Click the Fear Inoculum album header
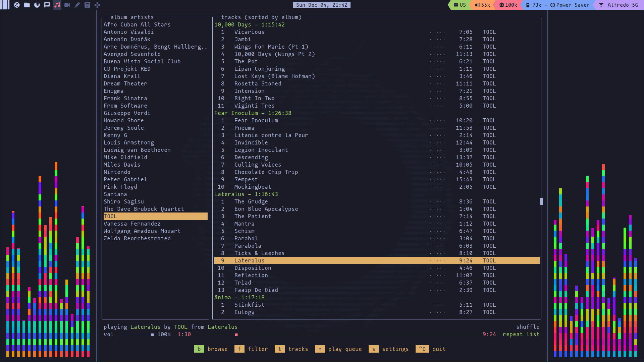Image resolution: width=644 pixels, height=362 pixels. point(253,113)
